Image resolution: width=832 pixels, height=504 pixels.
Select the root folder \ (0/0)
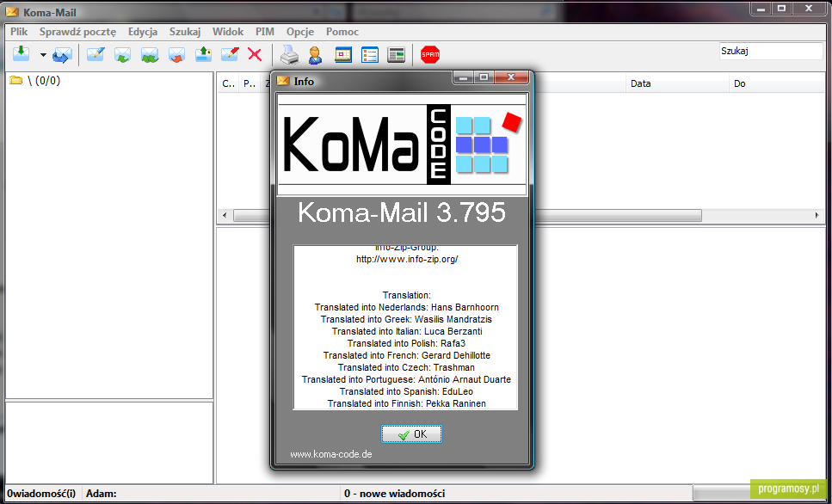coord(35,81)
